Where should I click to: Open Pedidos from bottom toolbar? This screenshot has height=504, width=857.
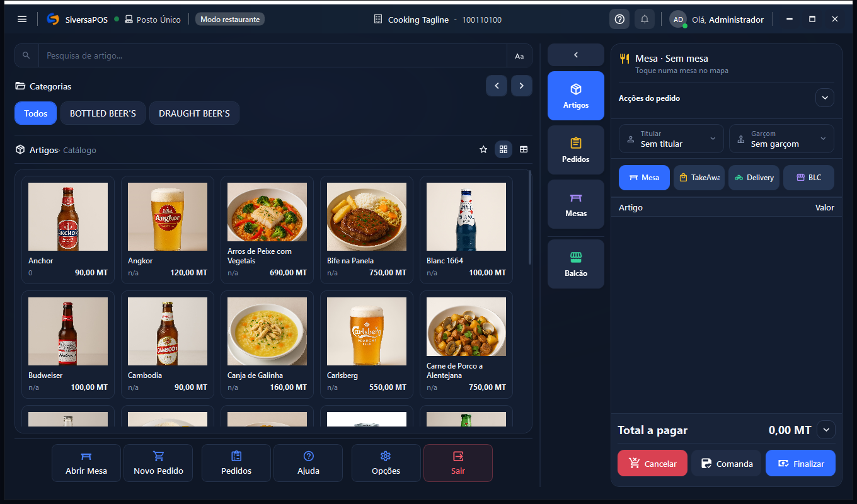click(x=236, y=463)
